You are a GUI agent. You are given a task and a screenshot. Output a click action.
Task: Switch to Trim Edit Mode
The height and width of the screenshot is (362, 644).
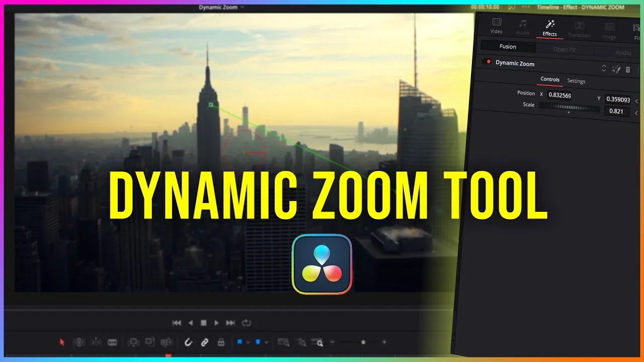[x=80, y=342]
